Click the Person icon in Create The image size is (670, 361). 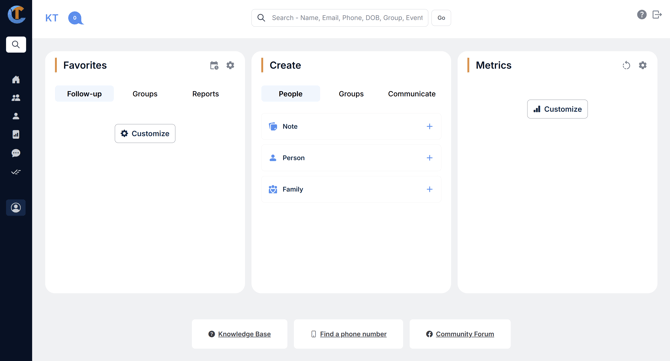point(273,158)
